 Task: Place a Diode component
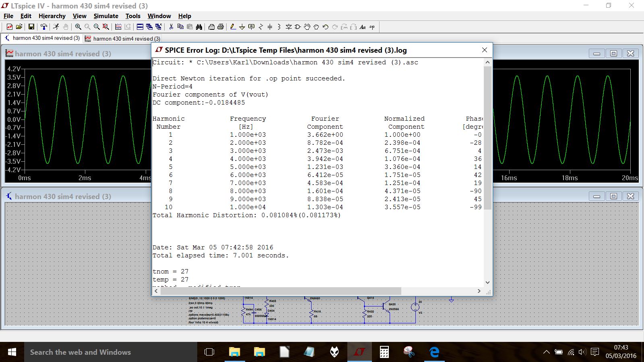(289, 27)
